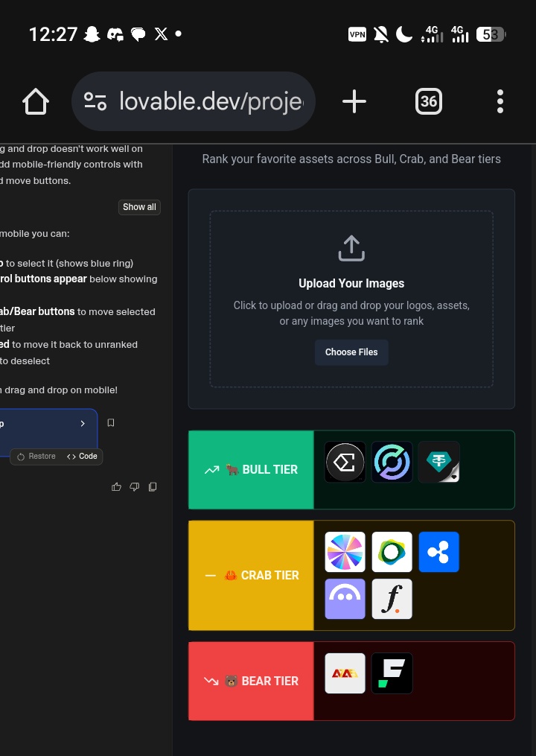
Task: Click the dashed upload drop zone
Action: click(351, 299)
